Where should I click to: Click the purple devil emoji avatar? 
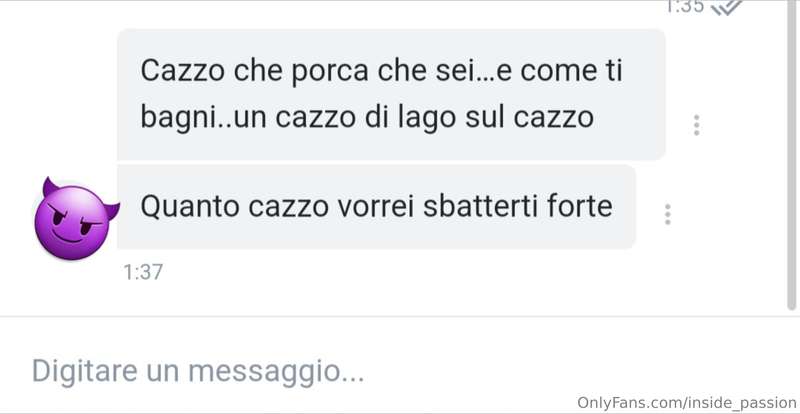tap(76, 218)
